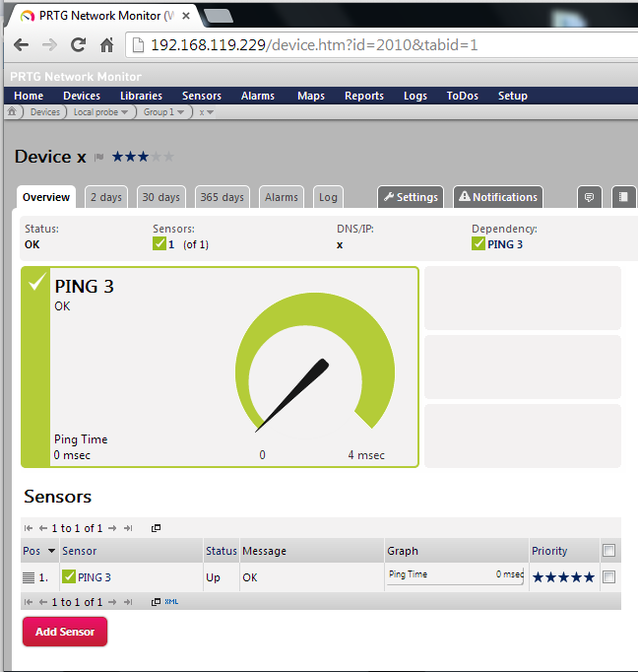Image resolution: width=638 pixels, height=672 pixels.
Task: Reload the page with the refresh icon
Action: (x=78, y=44)
